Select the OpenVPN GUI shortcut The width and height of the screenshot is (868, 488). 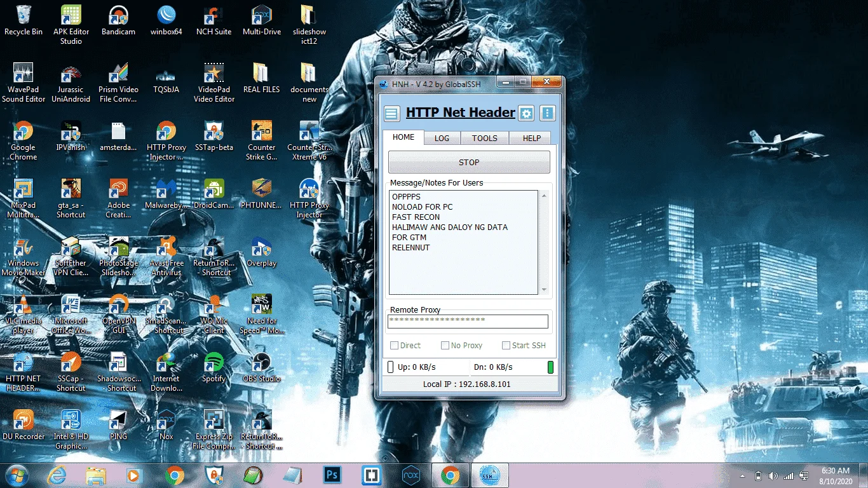[118, 314]
